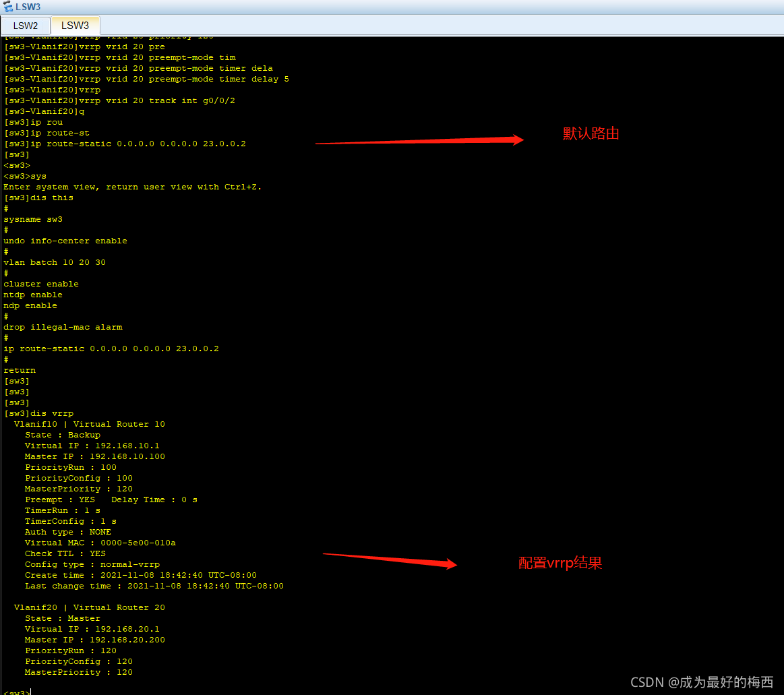Image resolution: width=784 pixels, height=695 pixels.
Task: Switch to the LSW2 tab
Action: pos(26,26)
